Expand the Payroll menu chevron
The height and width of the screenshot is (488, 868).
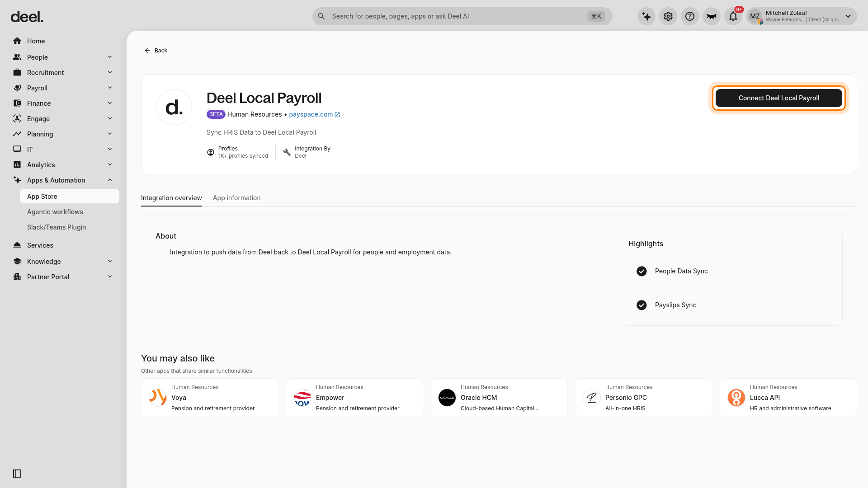[x=110, y=88]
